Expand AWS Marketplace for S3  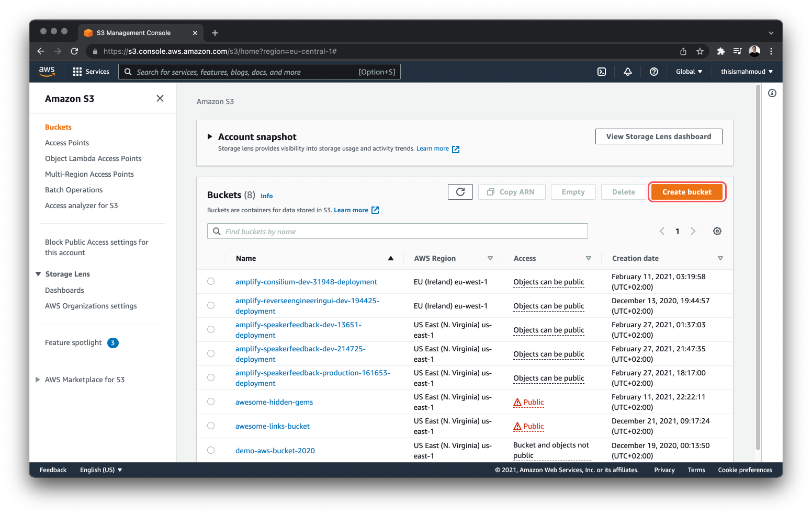point(38,380)
